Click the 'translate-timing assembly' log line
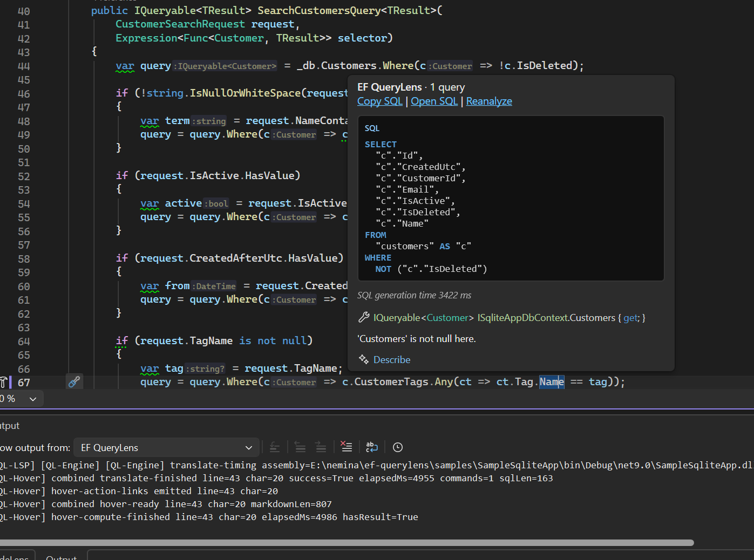Viewport: 754px width, 560px height. (377, 465)
